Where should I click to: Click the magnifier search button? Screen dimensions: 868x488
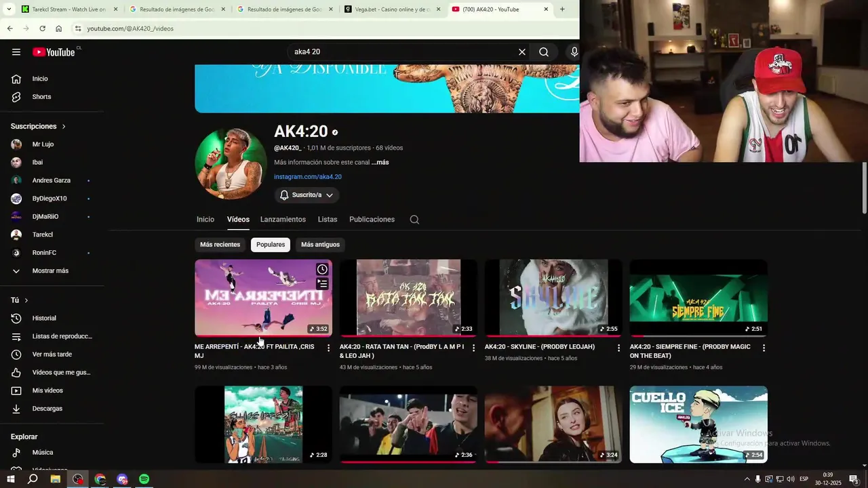(x=544, y=52)
